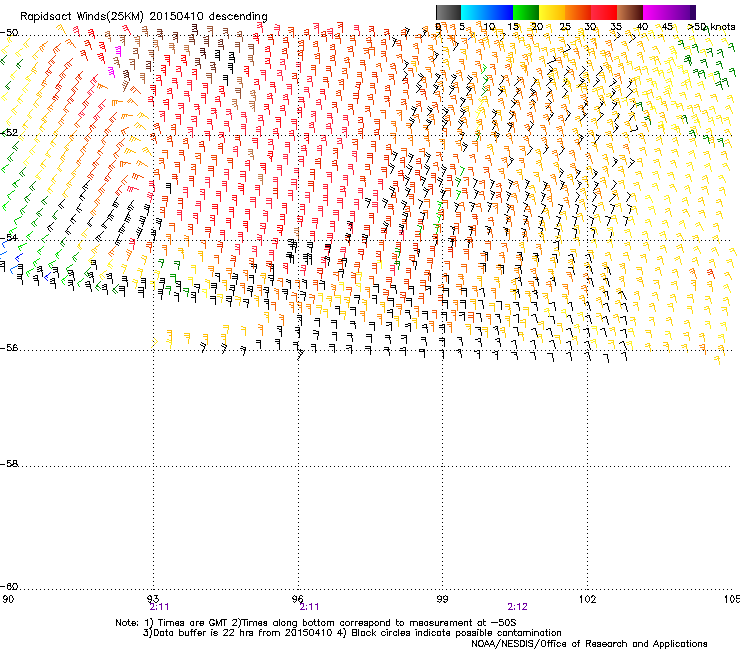
Task: Click the '90' longitude axis label
Action: [x=8, y=599]
